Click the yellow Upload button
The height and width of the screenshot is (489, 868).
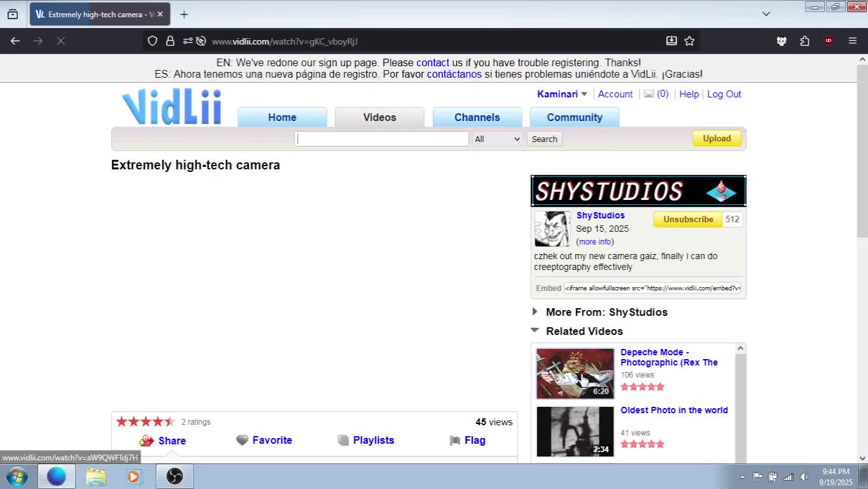tap(717, 138)
